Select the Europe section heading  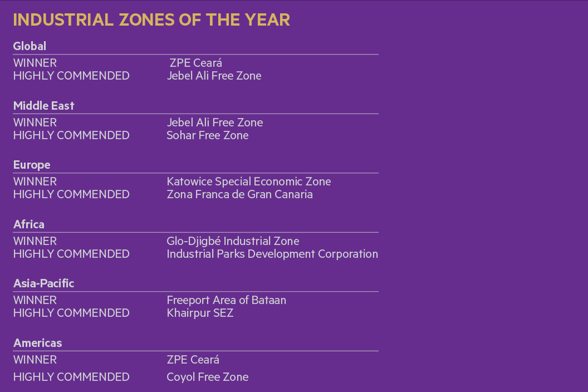click(x=32, y=165)
